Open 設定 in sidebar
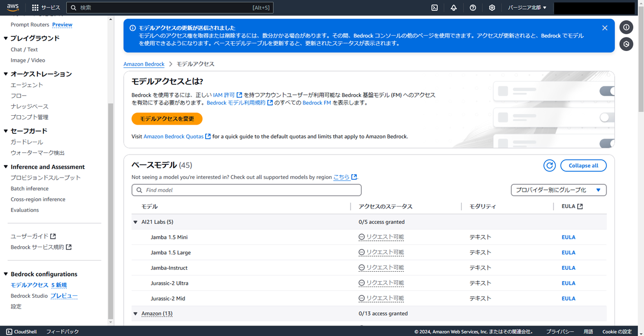The image size is (644, 336). point(16,307)
